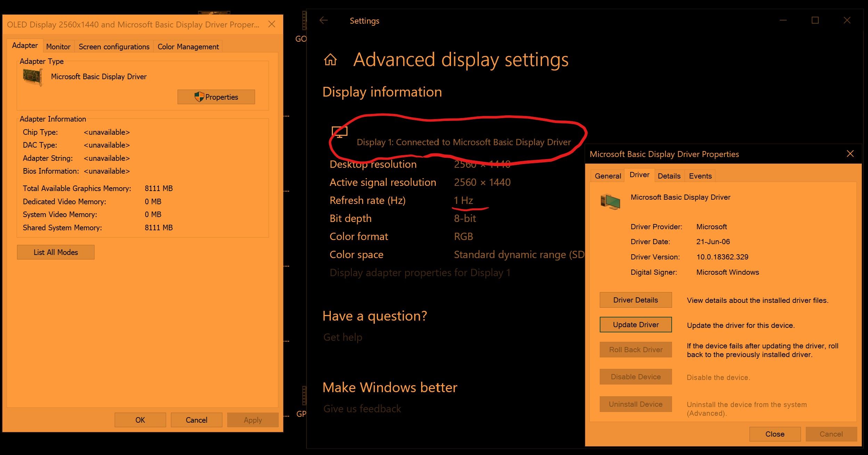Open the Events tab

coord(700,176)
